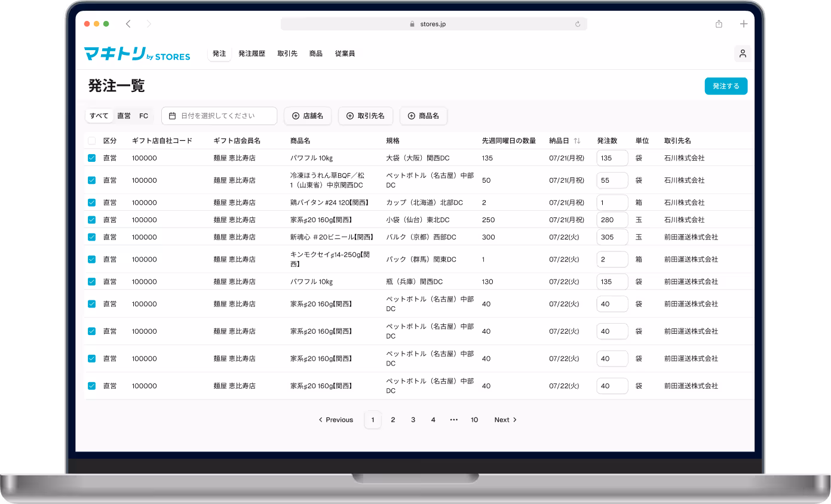Image resolution: width=831 pixels, height=504 pixels.
Task: Click the マキトリ by STORES logo
Action: click(x=137, y=54)
